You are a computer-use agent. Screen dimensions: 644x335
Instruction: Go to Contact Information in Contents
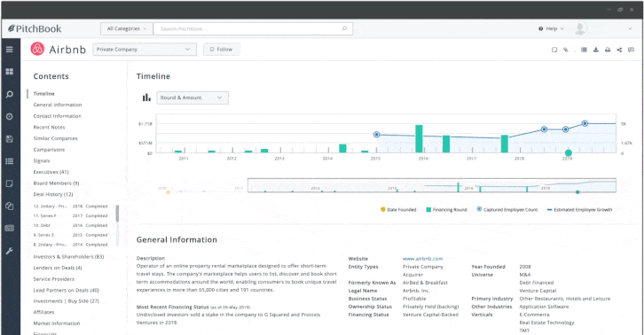point(58,116)
